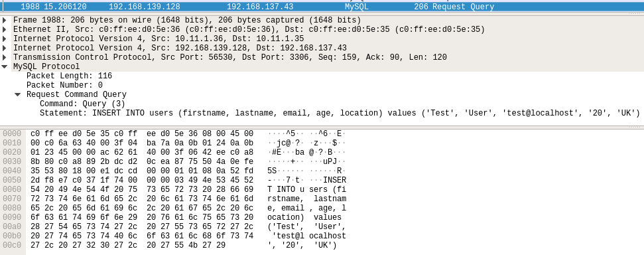Select the Packet Number: 0 field
The width and height of the screenshot is (644, 255).
(64, 85)
